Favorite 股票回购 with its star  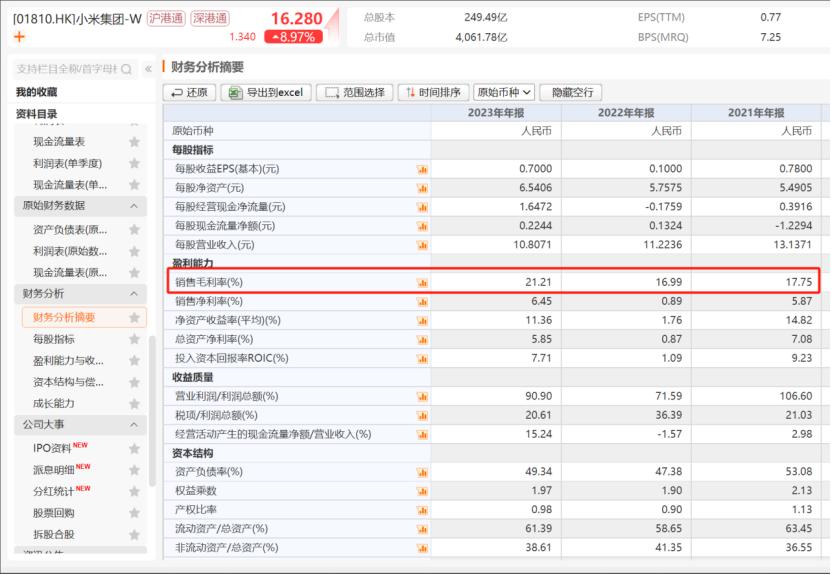[x=135, y=513]
